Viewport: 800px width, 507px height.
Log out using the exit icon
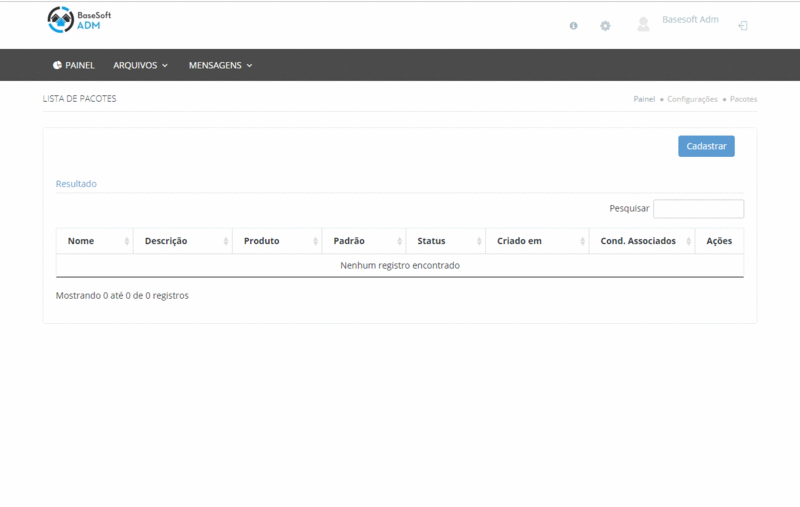742,26
